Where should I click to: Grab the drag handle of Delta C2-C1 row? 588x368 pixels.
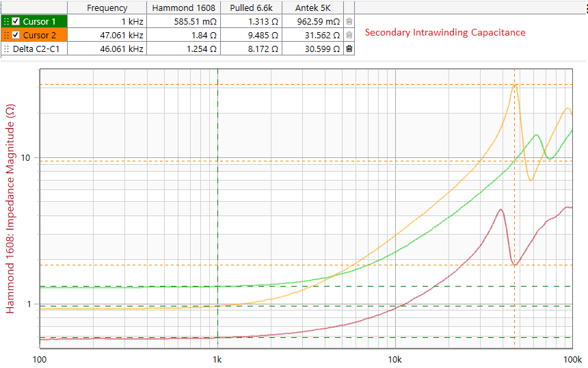coord(6,49)
